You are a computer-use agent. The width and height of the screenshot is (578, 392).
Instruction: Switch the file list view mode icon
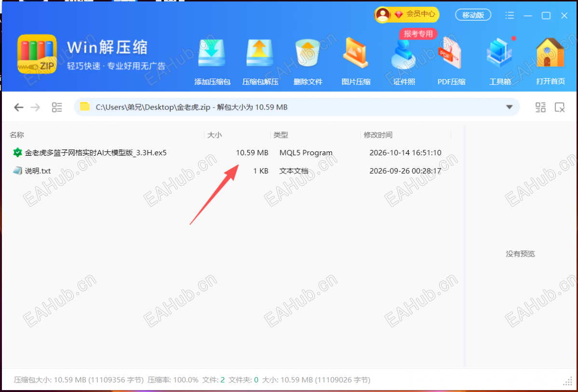(x=57, y=108)
